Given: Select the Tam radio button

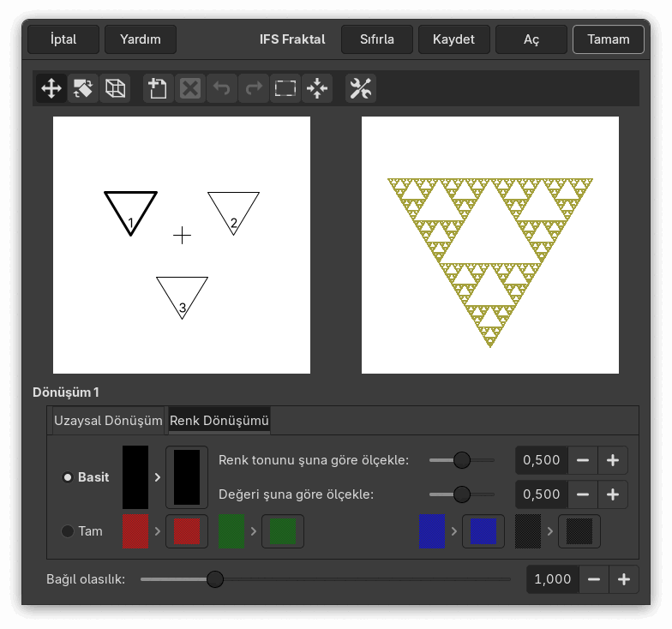Looking at the screenshot, I should pyautogui.click(x=68, y=531).
